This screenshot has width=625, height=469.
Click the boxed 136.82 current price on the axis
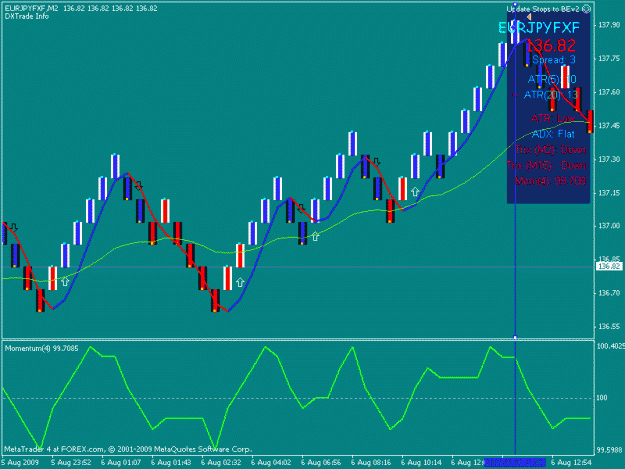click(609, 266)
